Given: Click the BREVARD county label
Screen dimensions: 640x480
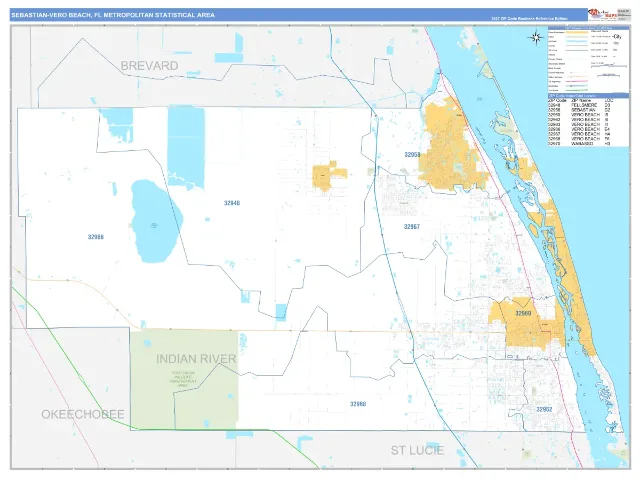Looking at the screenshot, I should pos(149,66).
